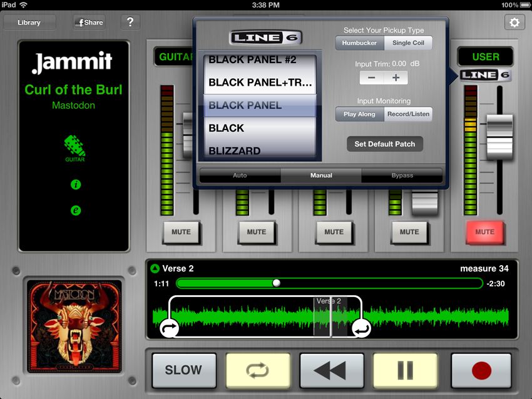This screenshot has width=532, height=399.
Task: Tap the green guitar instrument icon
Action: point(74,148)
